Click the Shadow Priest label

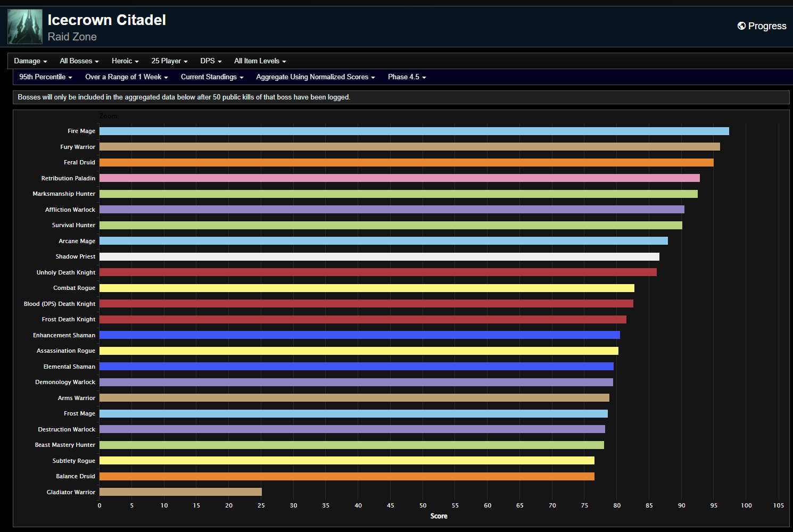[76, 256]
